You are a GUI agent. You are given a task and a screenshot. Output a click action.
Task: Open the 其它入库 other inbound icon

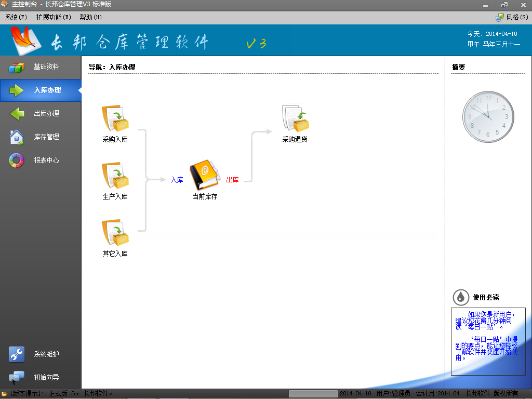(x=115, y=233)
